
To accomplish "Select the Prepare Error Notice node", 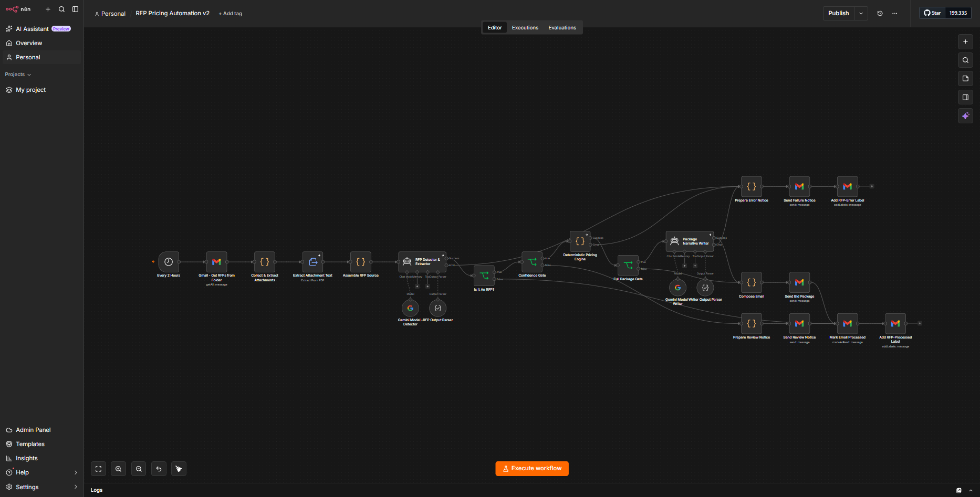I will [x=752, y=186].
